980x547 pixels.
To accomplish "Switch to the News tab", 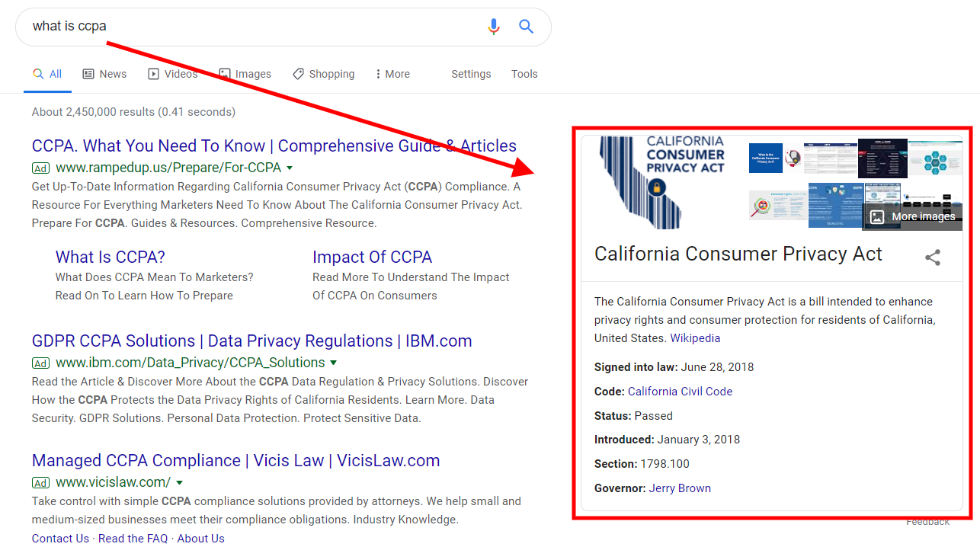I will coord(104,74).
